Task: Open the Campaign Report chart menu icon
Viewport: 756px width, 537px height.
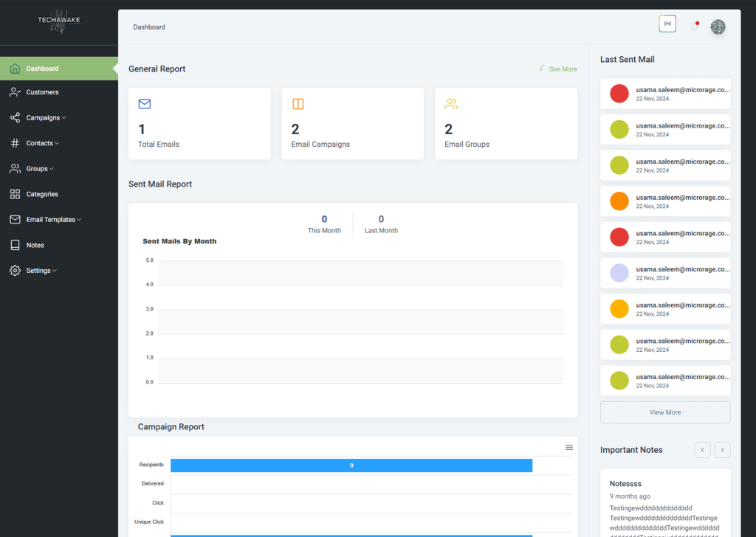Action: pyautogui.click(x=568, y=448)
